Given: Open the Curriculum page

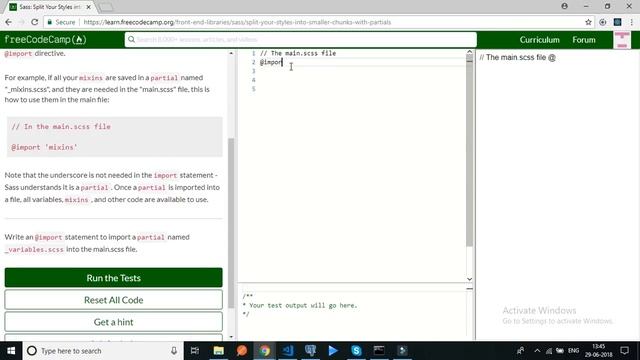Looking at the screenshot, I should [539, 40].
